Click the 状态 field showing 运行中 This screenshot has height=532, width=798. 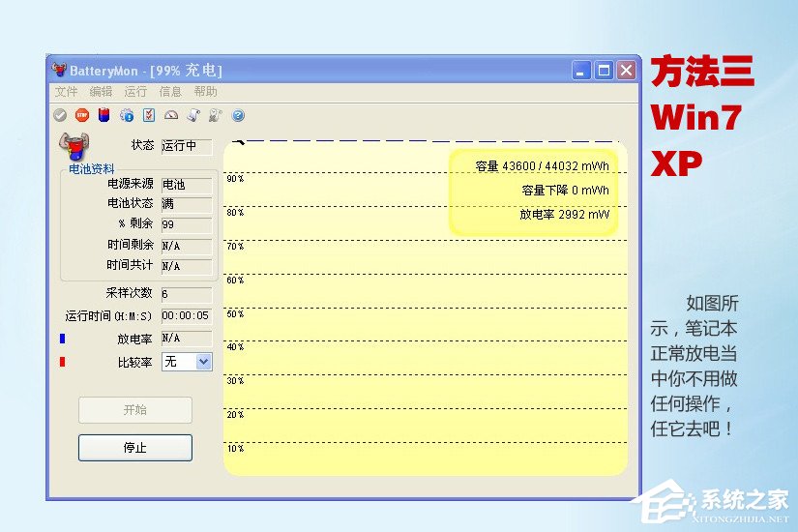click(187, 147)
